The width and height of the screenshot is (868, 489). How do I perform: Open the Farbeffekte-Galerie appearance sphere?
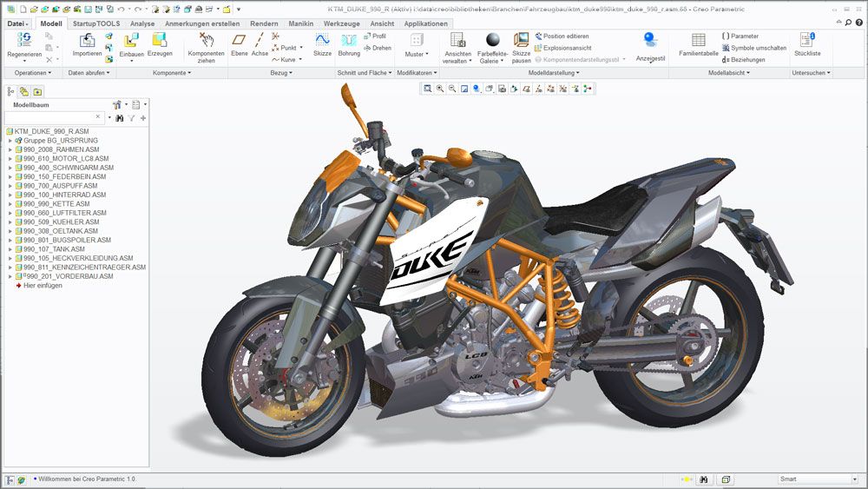coord(493,40)
